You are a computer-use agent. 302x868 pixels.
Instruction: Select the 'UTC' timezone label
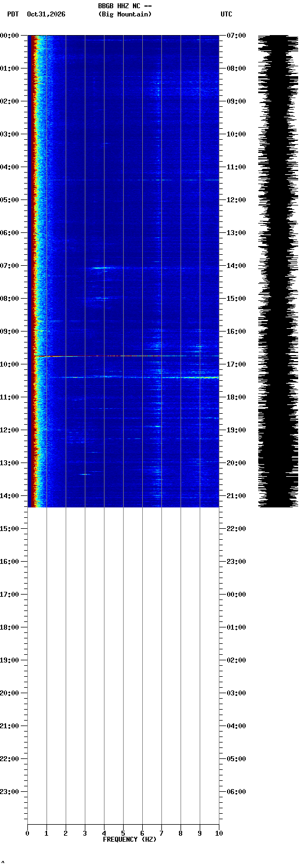(x=226, y=14)
